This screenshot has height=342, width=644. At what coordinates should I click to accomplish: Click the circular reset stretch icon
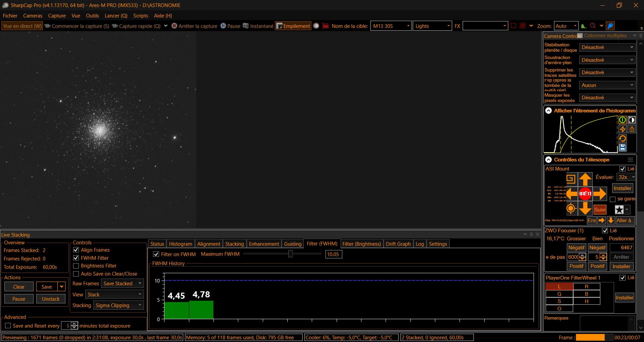coord(623,139)
